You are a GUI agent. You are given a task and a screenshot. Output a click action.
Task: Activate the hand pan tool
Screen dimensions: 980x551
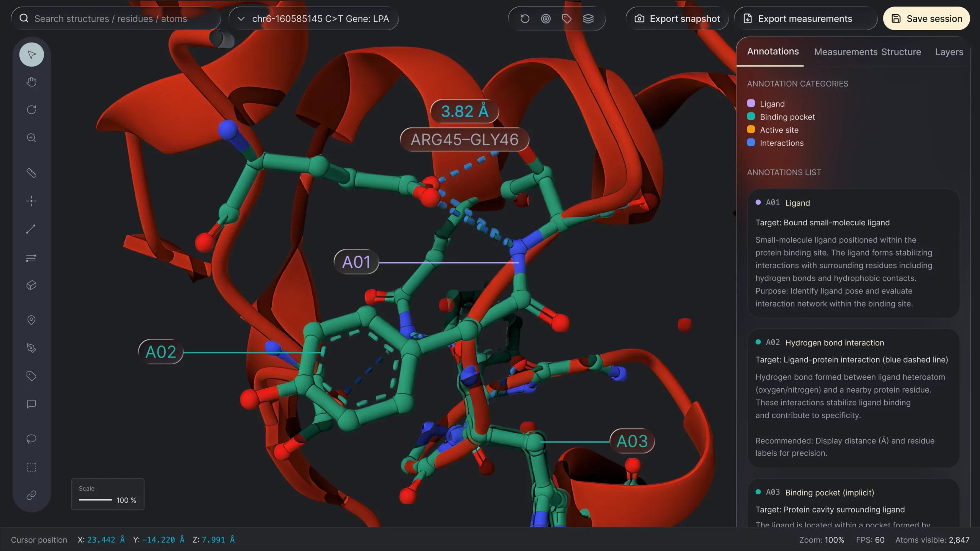click(x=31, y=82)
